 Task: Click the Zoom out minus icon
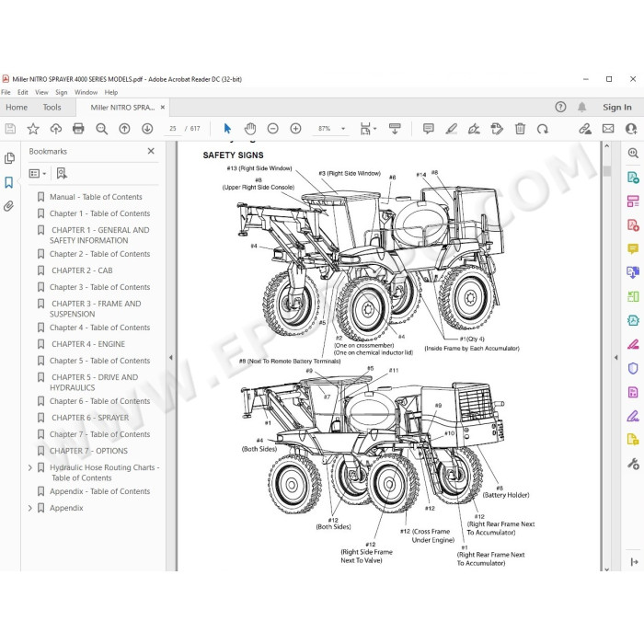(x=272, y=129)
